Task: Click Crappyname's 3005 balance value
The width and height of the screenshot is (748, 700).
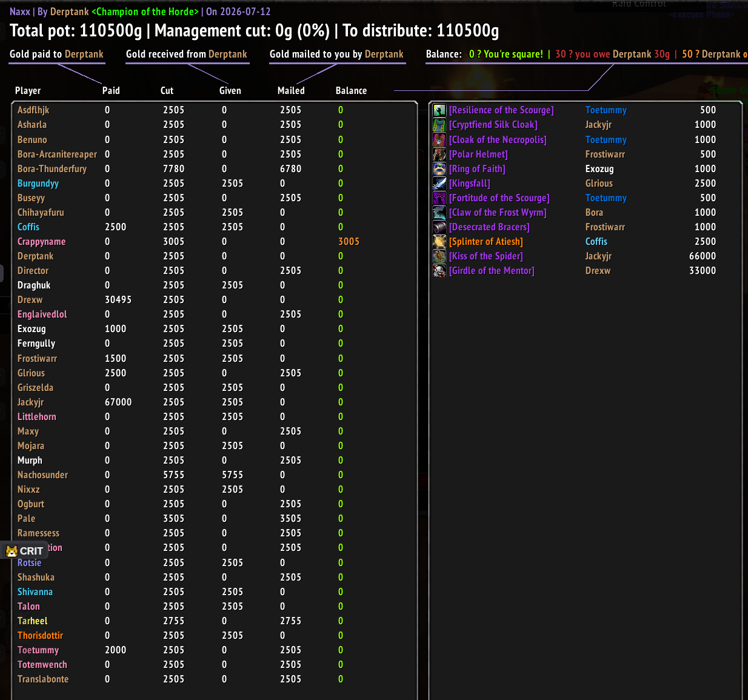Action: pos(349,241)
